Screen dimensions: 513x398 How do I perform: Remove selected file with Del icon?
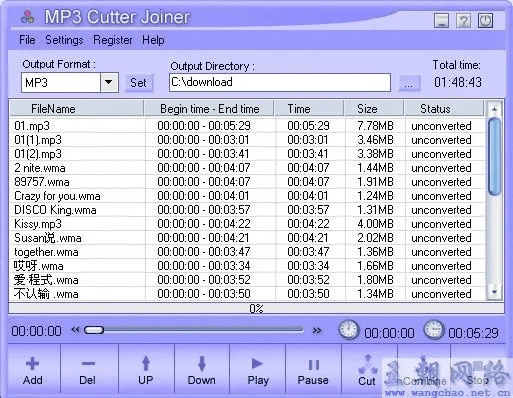[88, 364]
